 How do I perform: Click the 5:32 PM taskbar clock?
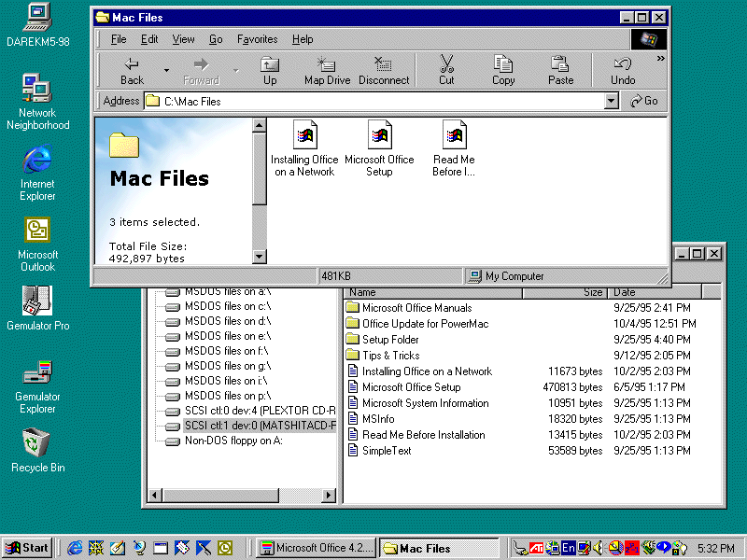[716, 548]
